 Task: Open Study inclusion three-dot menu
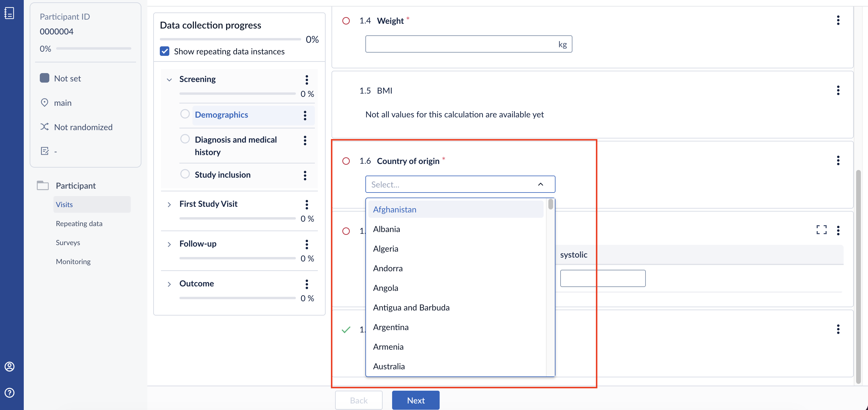click(x=305, y=176)
